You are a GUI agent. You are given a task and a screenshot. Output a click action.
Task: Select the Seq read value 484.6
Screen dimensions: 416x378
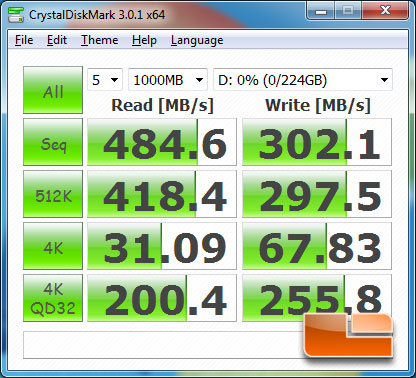tap(162, 142)
